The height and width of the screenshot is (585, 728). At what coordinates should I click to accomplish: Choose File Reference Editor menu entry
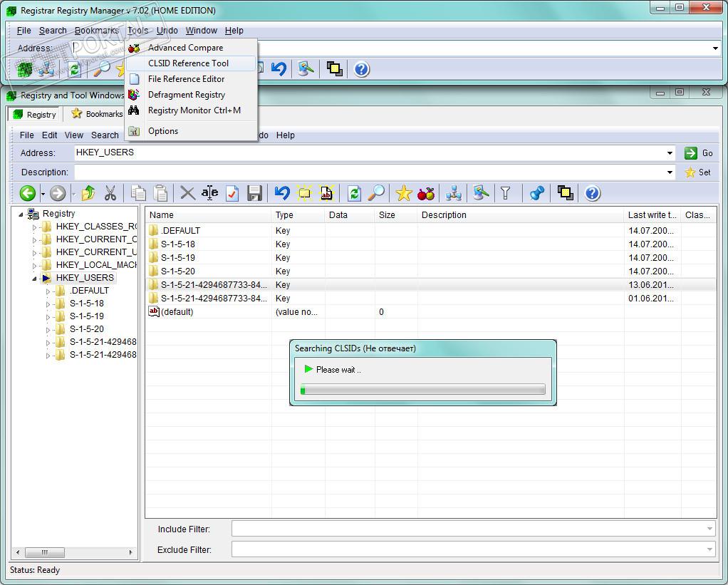[x=191, y=79]
